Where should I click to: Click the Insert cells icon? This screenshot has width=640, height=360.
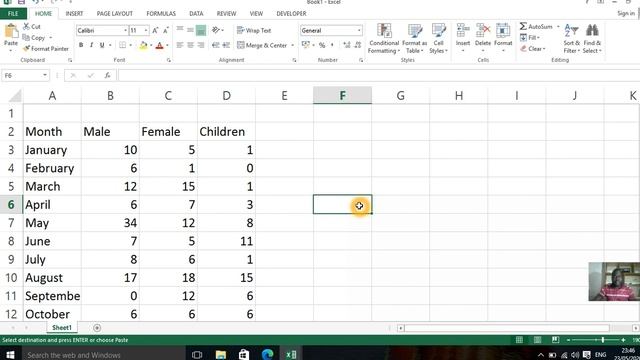(463, 31)
